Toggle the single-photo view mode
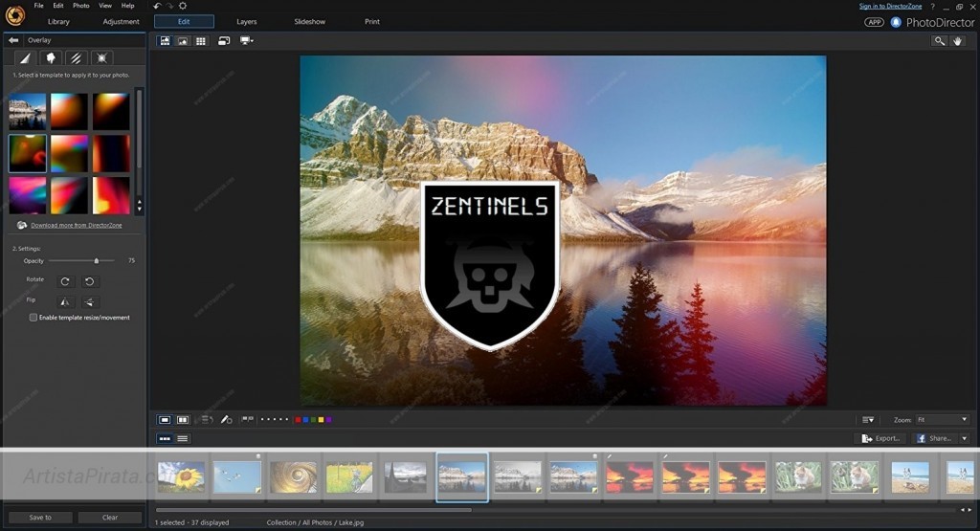The width and height of the screenshot is (980, 531). click(x=165, y=419)
